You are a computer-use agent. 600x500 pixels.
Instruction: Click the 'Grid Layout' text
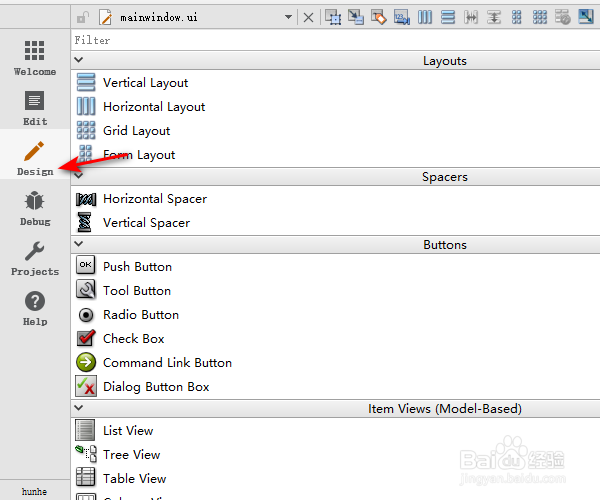(x=137, y=131)
